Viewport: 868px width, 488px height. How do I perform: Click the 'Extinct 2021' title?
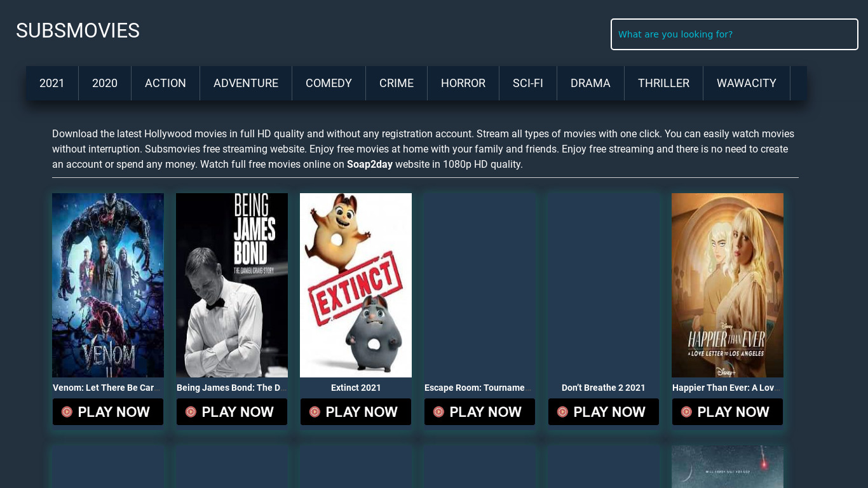(356, 388)
